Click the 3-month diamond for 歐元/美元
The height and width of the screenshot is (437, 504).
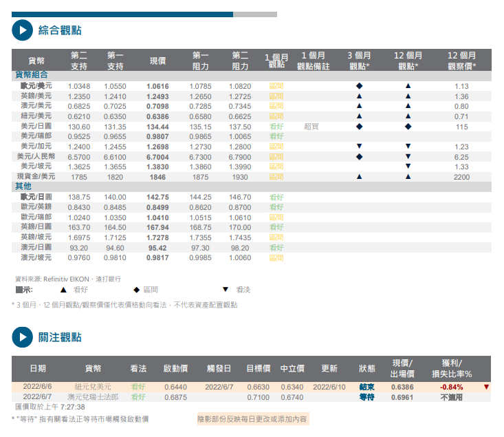click(x=359, y=86)
